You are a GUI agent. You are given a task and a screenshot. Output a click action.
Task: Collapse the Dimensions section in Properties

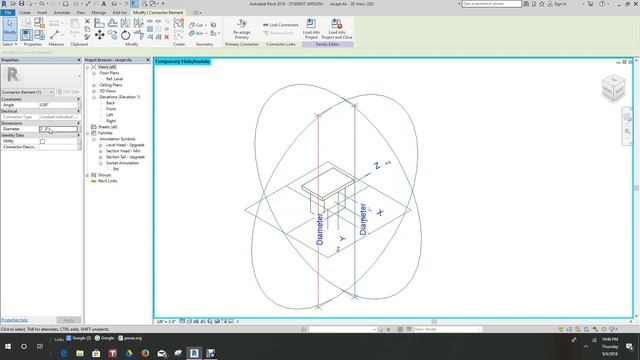(78, 123)
